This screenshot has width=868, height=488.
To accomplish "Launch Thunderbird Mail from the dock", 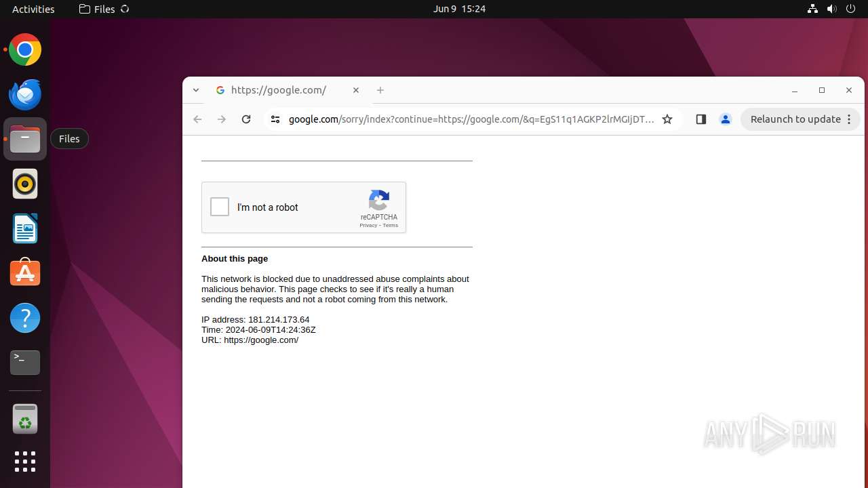I will pyautogui.click(x=25, y=94).
